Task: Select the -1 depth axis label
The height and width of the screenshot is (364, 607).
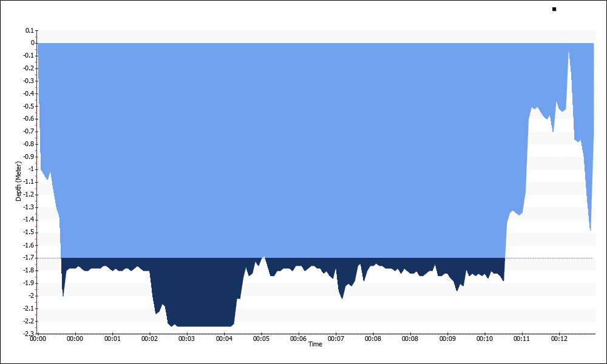Action: pos(31,169)
